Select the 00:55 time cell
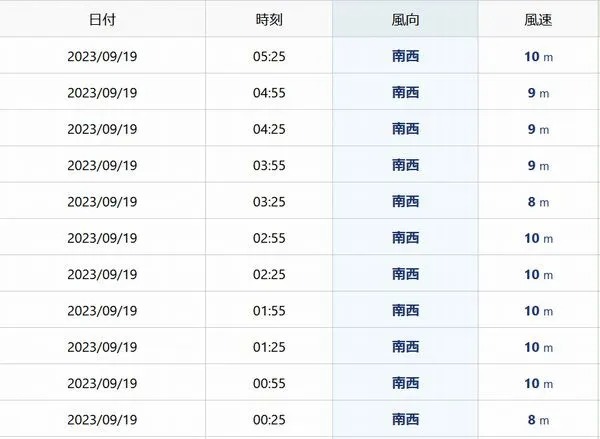This screenshot has height=439, width=600. click(270, 383)
